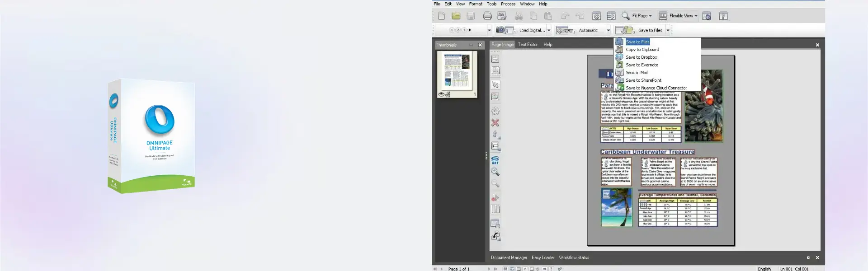Viewport: 868px width, 271px height.
Task: Select the pointer arrow tool in image toolbar
Action: click(x=495, y=85)
